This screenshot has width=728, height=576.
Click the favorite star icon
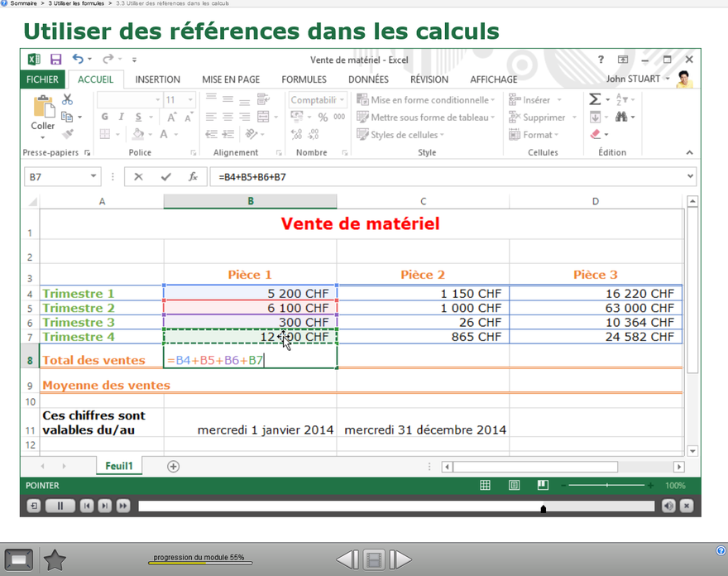point(55,560)
